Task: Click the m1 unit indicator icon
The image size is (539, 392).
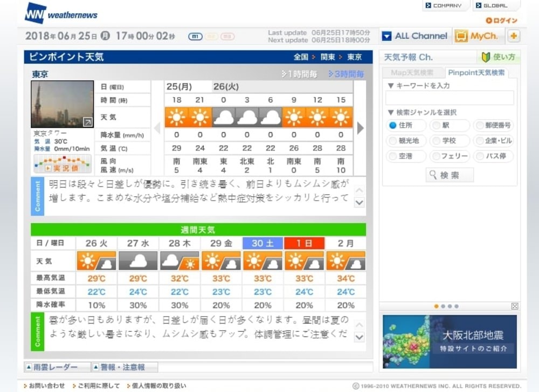Action: [x=195, y=37]
